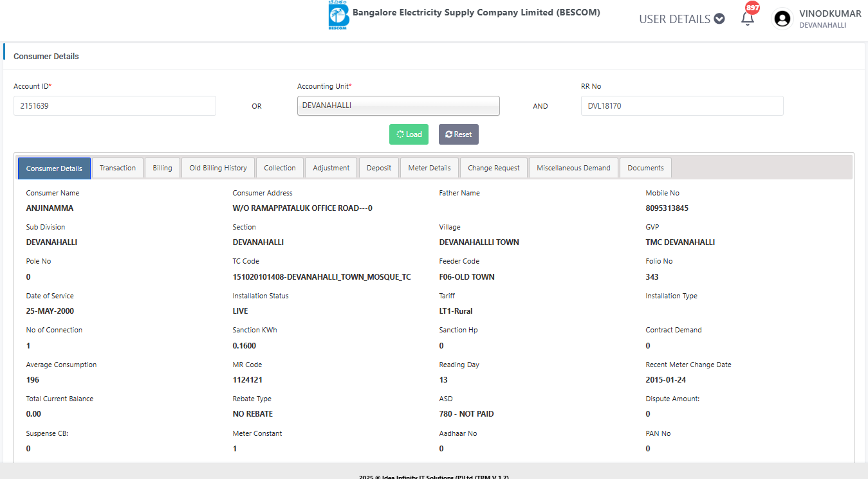The width and height of the screenshot is (868, 479).
Task: Switch to the Collection tab
Action: 280,168
